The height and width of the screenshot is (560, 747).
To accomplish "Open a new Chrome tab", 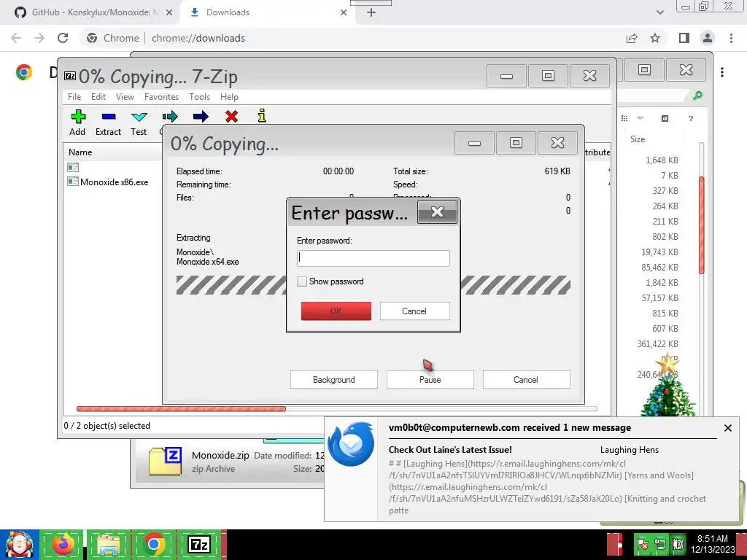I will click(371, 13).
